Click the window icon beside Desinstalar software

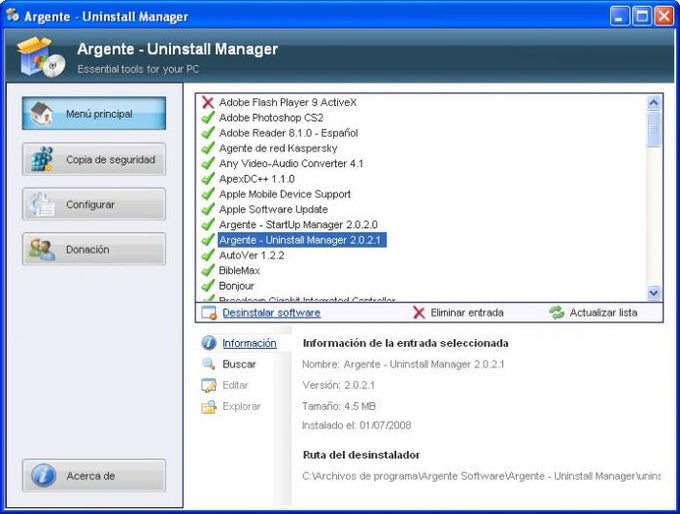click(x=209, y=313)
